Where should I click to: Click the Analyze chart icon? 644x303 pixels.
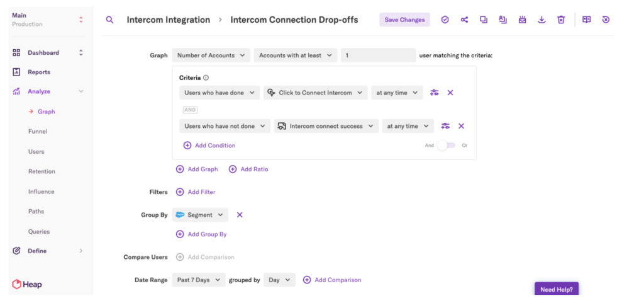point(16,91)
